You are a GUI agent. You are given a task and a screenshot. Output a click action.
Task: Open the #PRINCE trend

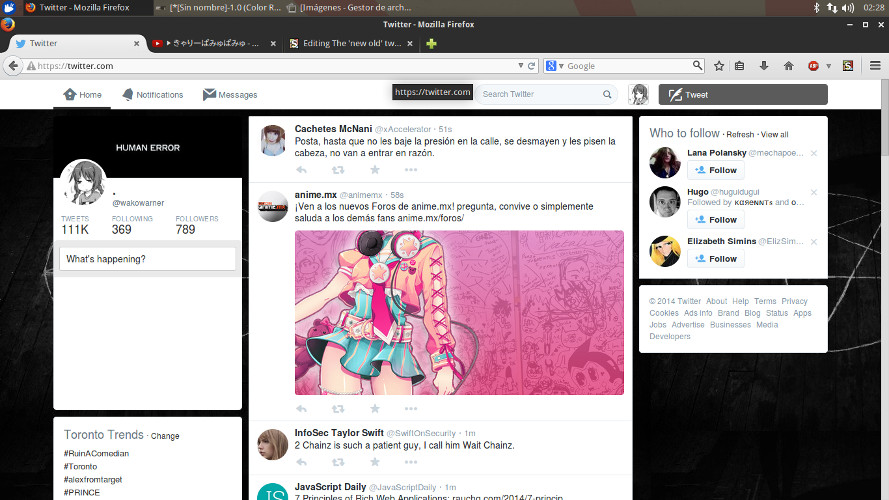click(x=82, y=493)
